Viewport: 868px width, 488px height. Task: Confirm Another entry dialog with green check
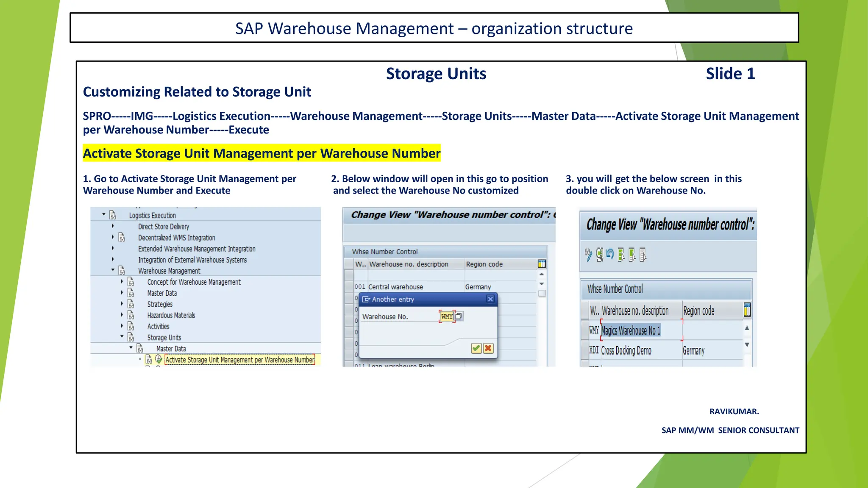pos(476,348)
